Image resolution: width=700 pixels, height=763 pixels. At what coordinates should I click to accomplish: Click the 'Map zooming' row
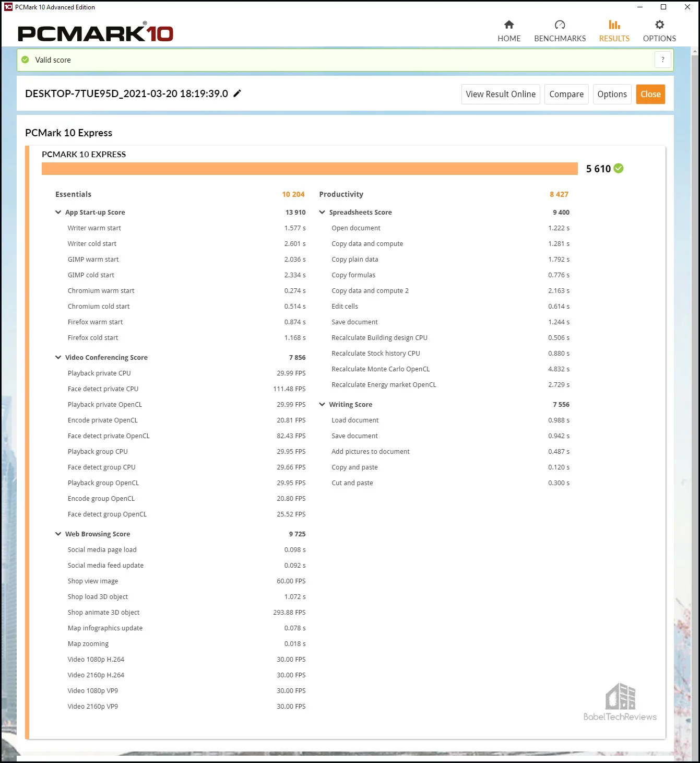point(186,644)
